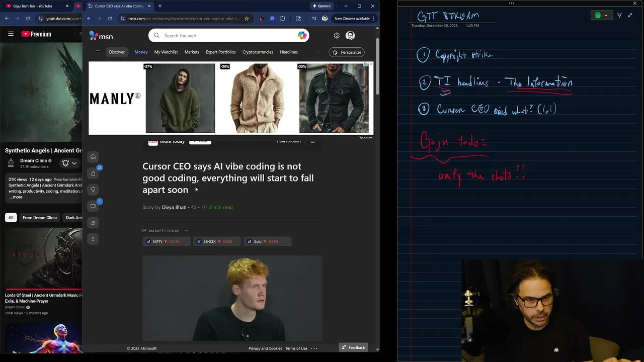Open author Divya Bhati link
The image size is (644, 362).
coord(174,207)
